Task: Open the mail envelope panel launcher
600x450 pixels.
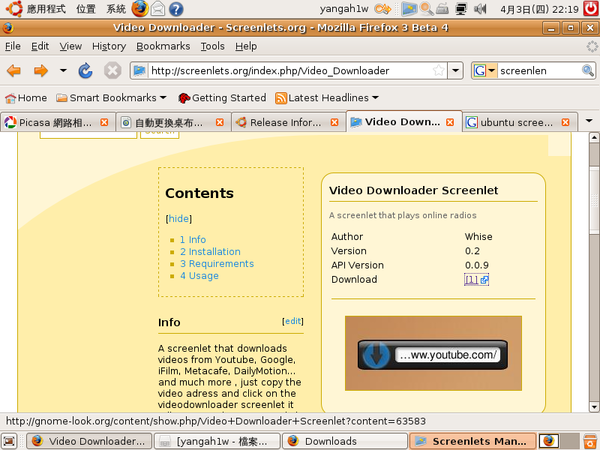Action: pos(158,9)
